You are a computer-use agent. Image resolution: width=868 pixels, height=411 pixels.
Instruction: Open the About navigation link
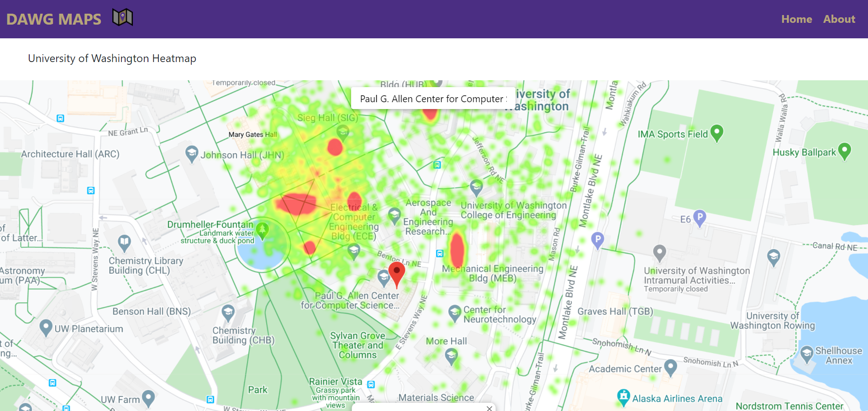(839, 19)
